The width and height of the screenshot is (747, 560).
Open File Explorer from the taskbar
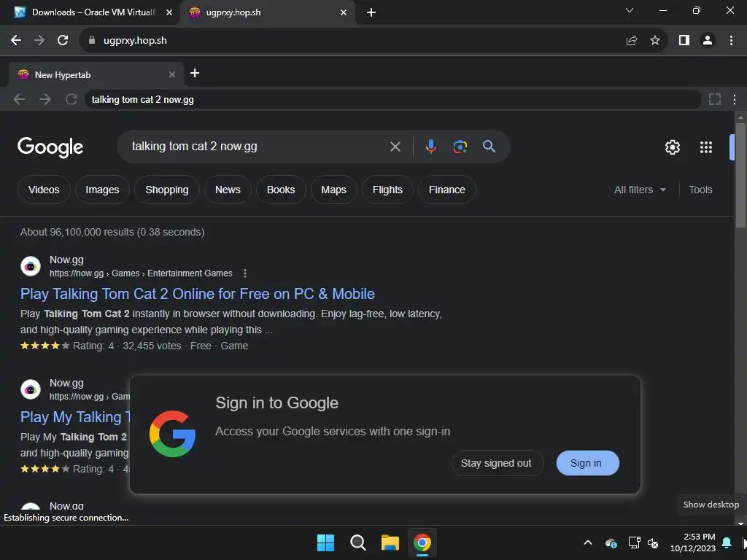[x=390, y=542]
